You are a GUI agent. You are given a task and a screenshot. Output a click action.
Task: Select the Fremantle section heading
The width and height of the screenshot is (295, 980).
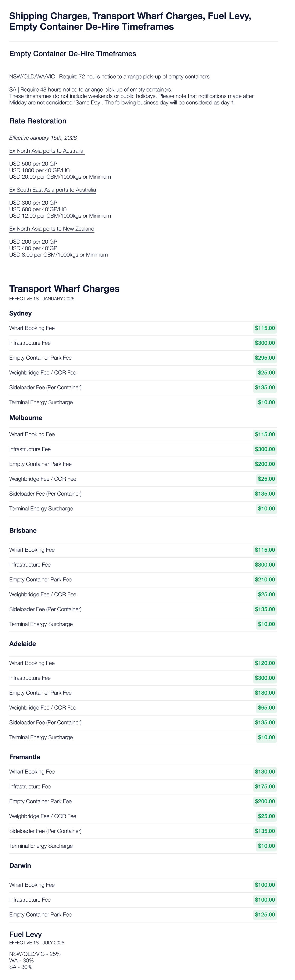pos(25,757)
